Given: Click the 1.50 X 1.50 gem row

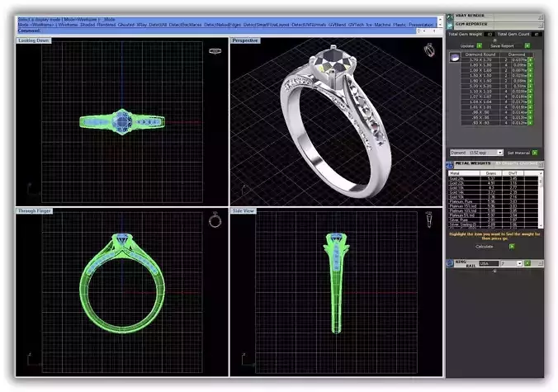Looking at the screenshot, I should (494, 76).
